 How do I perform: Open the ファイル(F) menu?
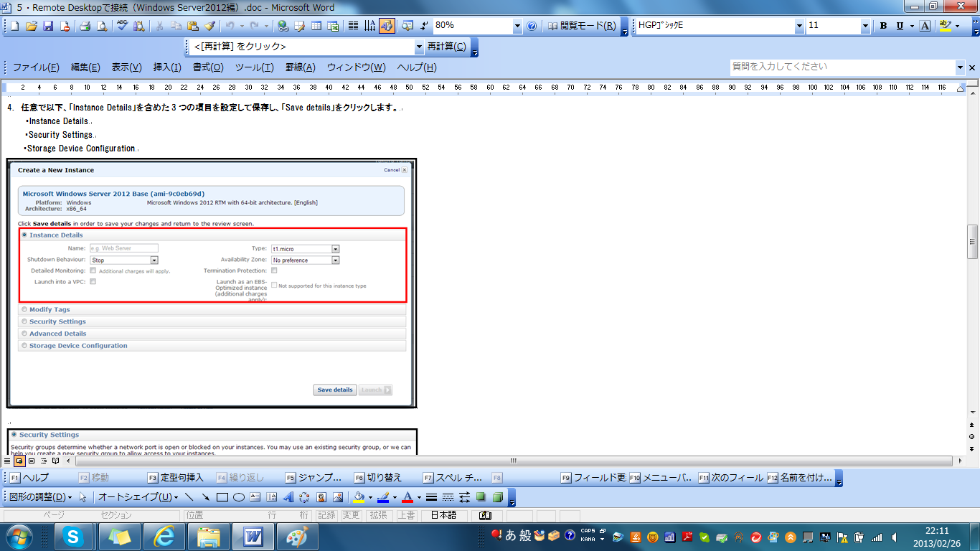(36, 67)
